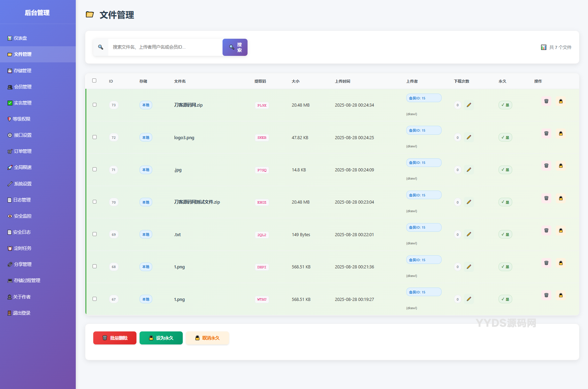Screen dimensions: 588x389
Task: Click pencil icon for 刀客源码网测试文件.zip
Action: 469,202
